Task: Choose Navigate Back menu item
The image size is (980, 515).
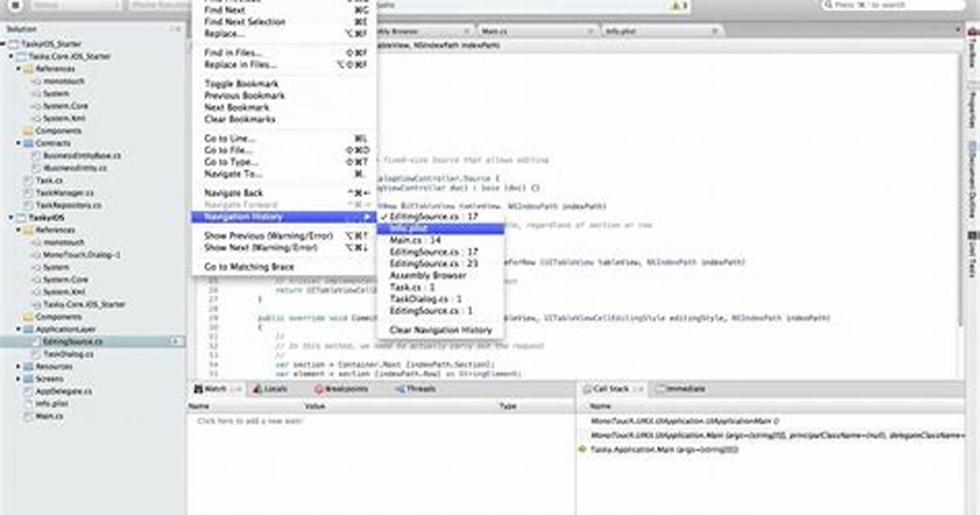Action: point(286,194)
